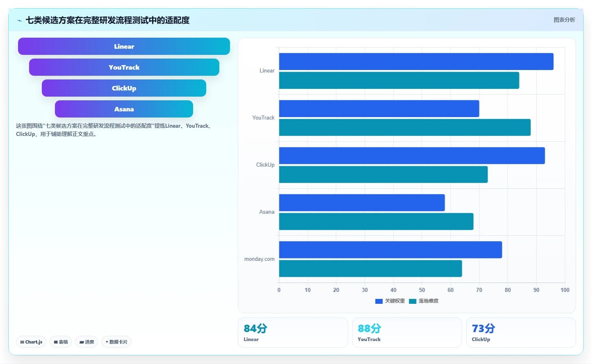Open the 88分 YouTrack score card
The width and height of the screenshot is (592, 364).
pyautogui.click(x=407, y=332)
